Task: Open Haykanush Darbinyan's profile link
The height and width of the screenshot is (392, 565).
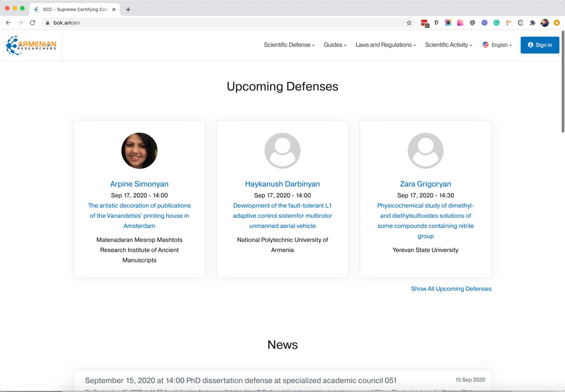Action: [x=282, y=184]
